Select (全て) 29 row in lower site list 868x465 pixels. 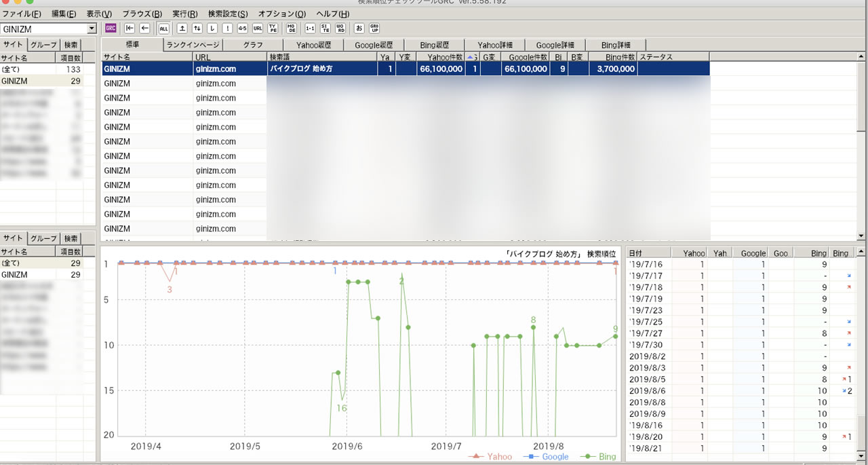(41, 263)
